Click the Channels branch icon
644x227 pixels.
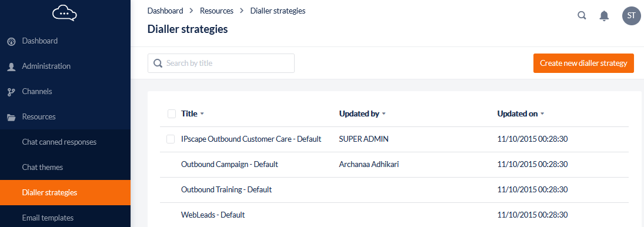tap(12, 92)
